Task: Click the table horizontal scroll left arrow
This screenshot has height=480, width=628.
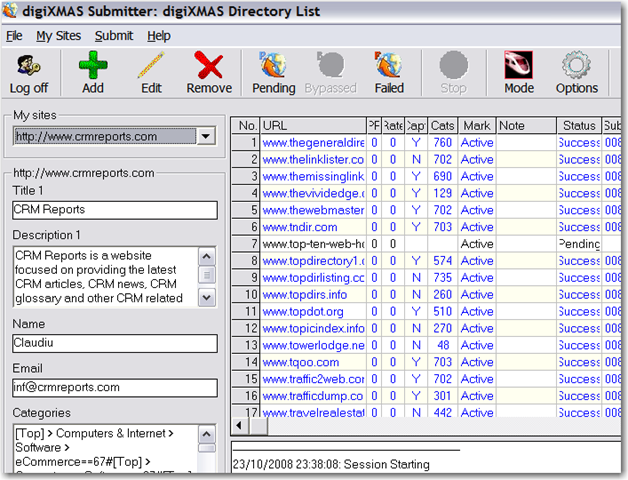Action: 239,426
